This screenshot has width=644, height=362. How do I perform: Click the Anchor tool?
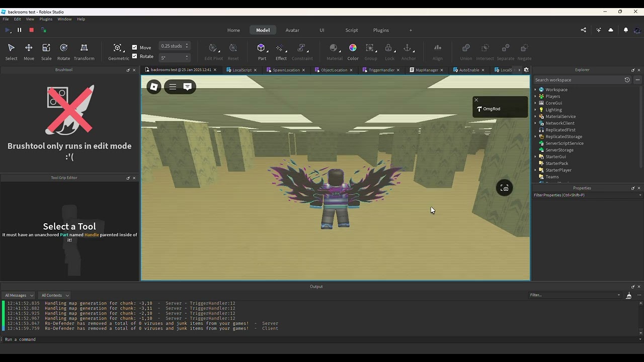tap(408, 52)
